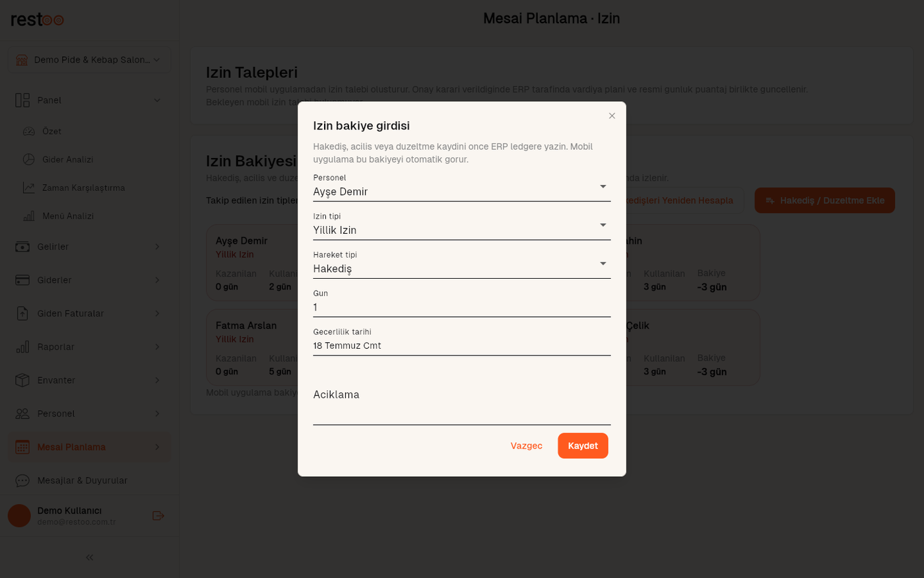Image resolution: width=924 pixels, height=578 pixels.
Task: Close the Izin bakiye girdisi dialog
Action: click(x=612, y=116)
